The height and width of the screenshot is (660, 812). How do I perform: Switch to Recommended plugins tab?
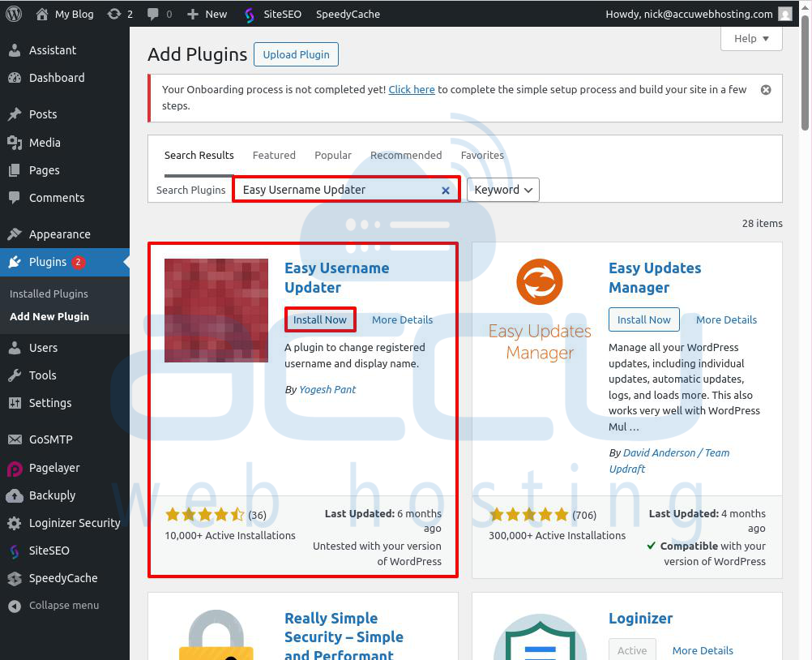[406, 156]
